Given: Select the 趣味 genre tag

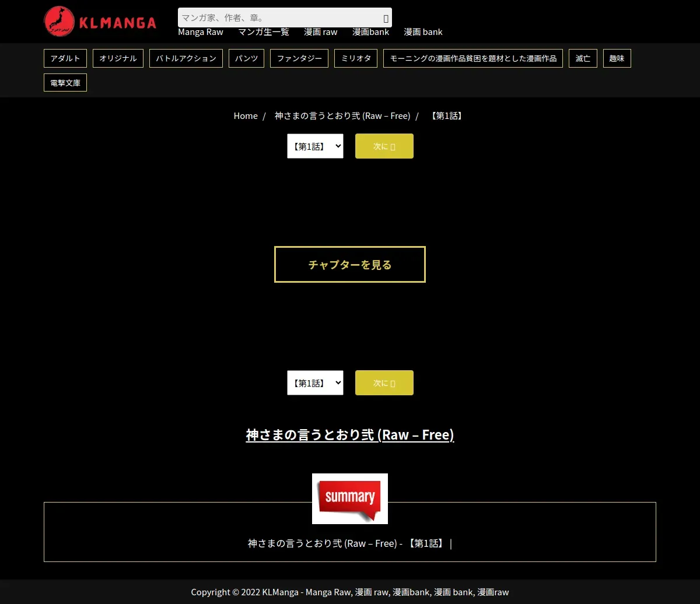Looking at the screenshot, I should click(x=617, y=58).
